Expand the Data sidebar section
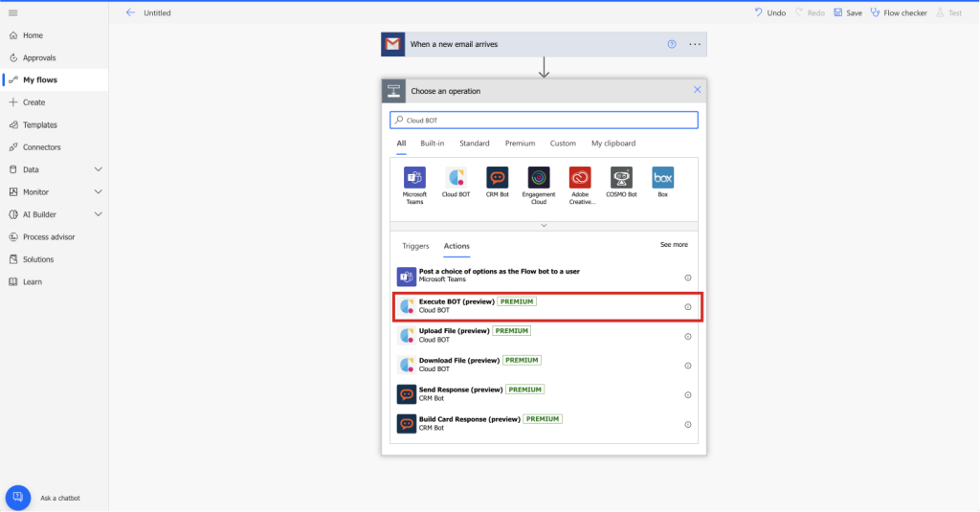Image resolution: width=980 pixels, height=512 pixels. (99, 169)
